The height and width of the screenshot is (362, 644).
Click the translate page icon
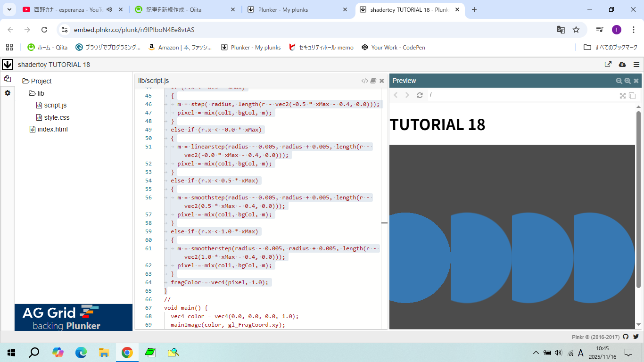[561, 30]
